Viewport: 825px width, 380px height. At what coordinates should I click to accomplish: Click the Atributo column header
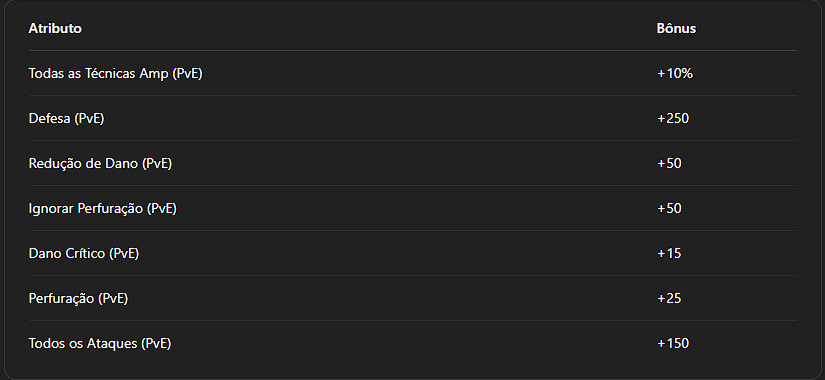coord(55,28)
